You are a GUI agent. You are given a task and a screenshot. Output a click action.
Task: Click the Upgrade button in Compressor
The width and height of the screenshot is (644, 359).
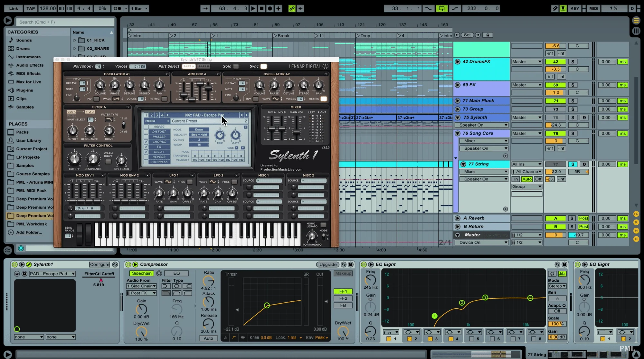(x=328, y=264)
